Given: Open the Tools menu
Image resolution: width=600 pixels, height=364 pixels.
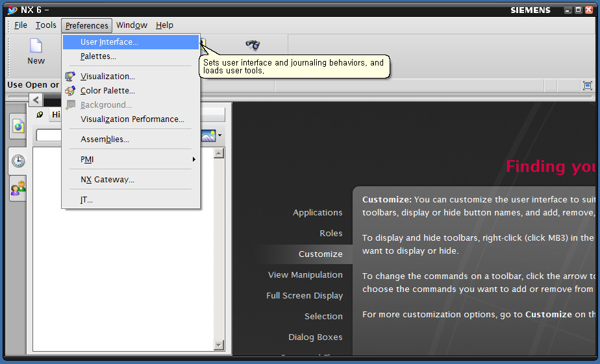Looking at the screenshot, I should 46,25.
